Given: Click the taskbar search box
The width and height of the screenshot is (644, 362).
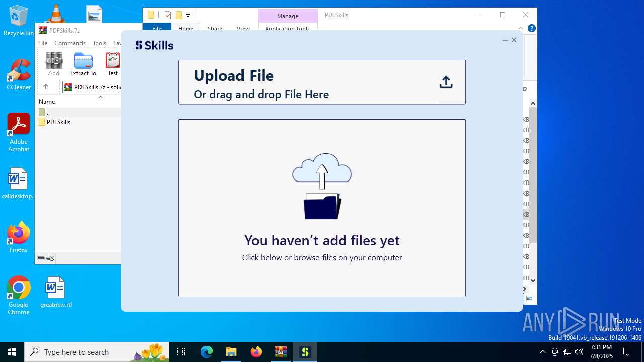Looking at the screenshot, I should pyautogui.click(x=97, y=352).
